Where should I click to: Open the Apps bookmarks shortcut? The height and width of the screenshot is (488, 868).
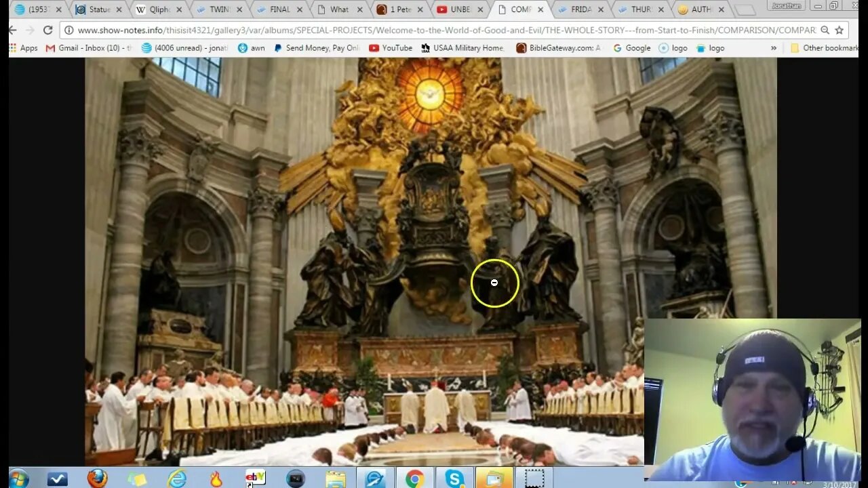tap(24, 48)
